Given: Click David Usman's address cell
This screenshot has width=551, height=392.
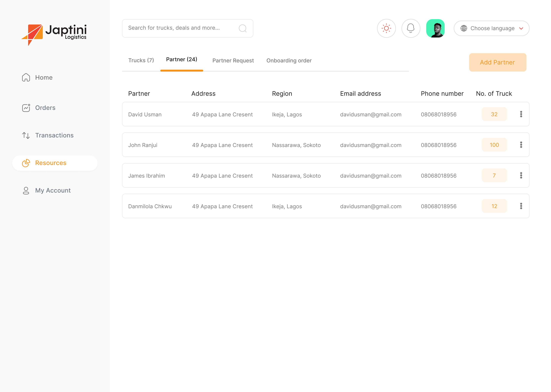Looking at the screenshot, I should coord(222,114).
